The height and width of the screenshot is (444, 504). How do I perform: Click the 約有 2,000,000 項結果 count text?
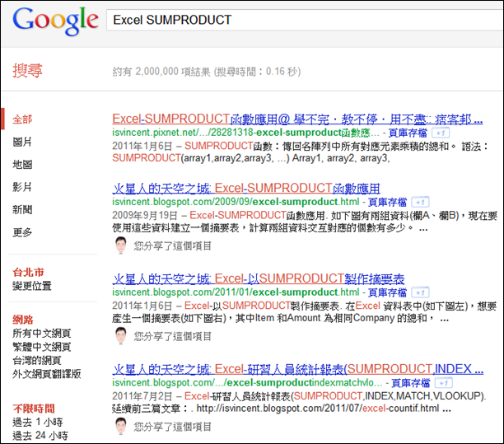161,71
